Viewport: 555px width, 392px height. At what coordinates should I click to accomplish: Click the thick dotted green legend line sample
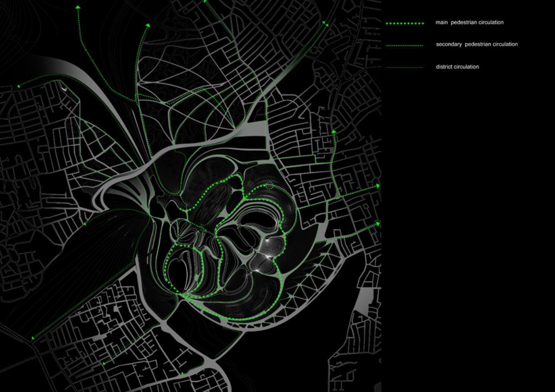[405, 23]
